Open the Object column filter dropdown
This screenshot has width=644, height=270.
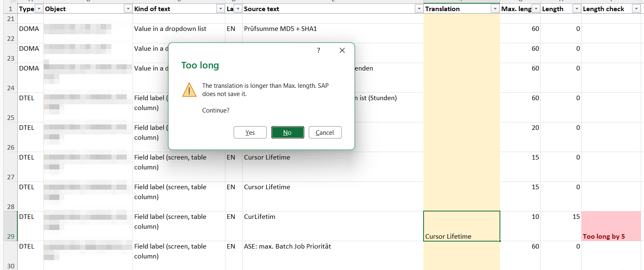[128, 9]
